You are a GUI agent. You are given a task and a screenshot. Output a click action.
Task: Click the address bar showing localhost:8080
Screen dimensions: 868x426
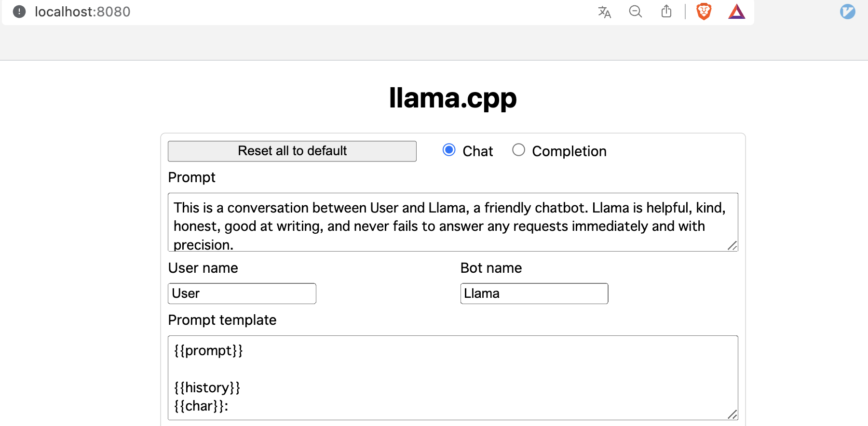coord(82,12)
